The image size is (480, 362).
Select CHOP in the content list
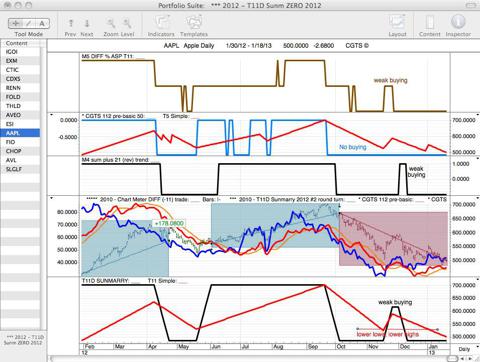tap(20, 151)
